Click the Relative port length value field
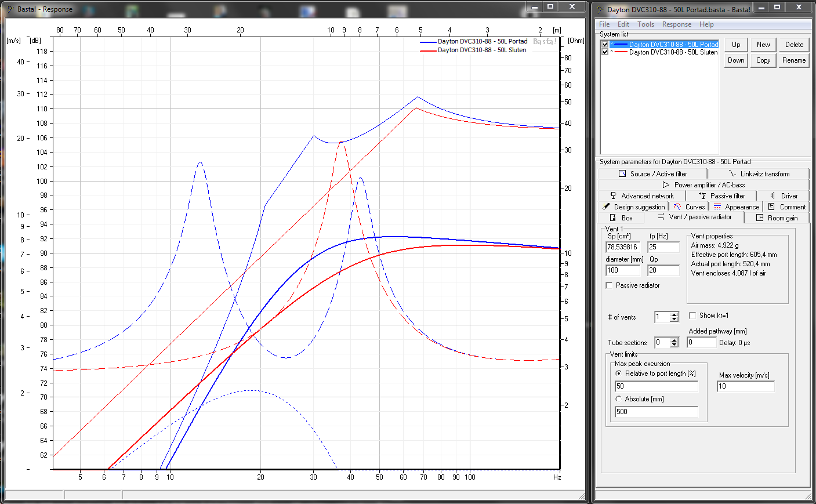 656,386
